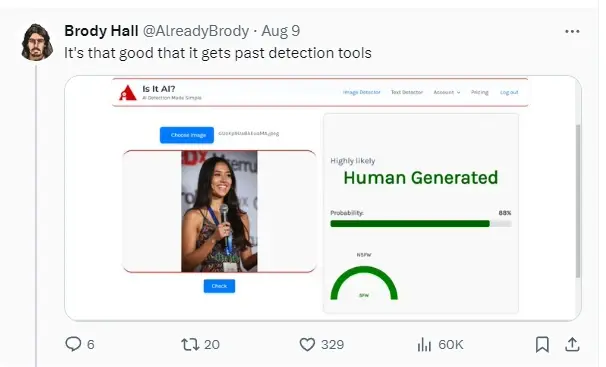The height and width of the screenshot is (367, 606).
Task: Expand the Account dropdown in the screenshot
Action: click(447, 92)
